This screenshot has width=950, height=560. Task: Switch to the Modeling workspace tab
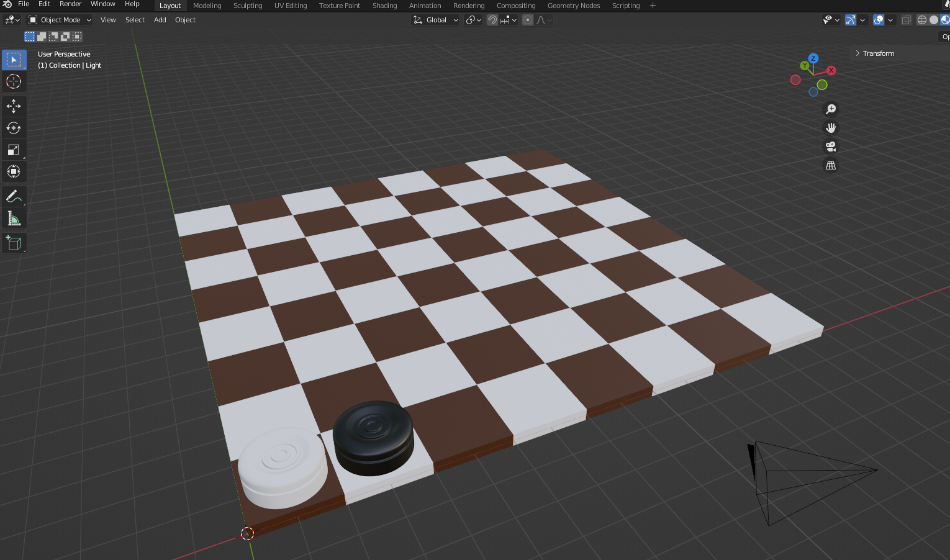coord(207,6)
